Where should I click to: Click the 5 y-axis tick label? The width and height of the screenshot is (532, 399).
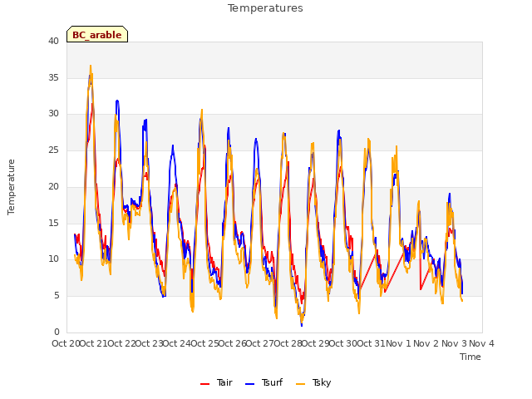click(x=57, y=296)
